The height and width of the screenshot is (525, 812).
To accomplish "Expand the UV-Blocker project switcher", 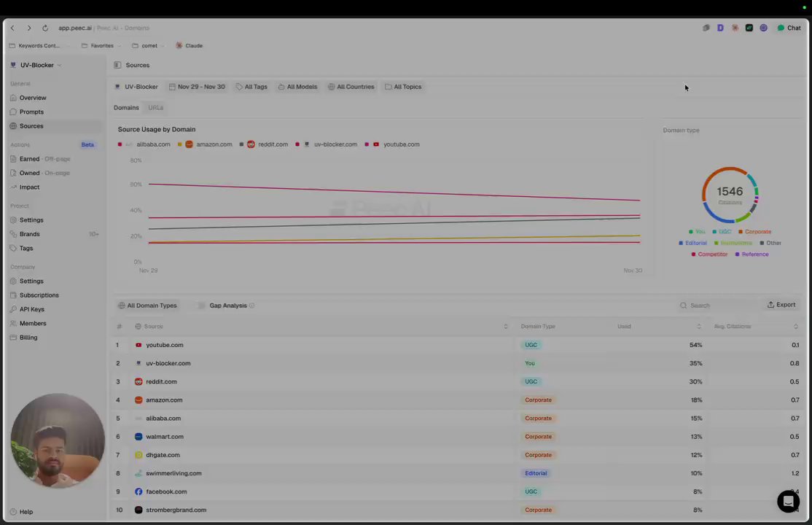I will click(36, 66).
